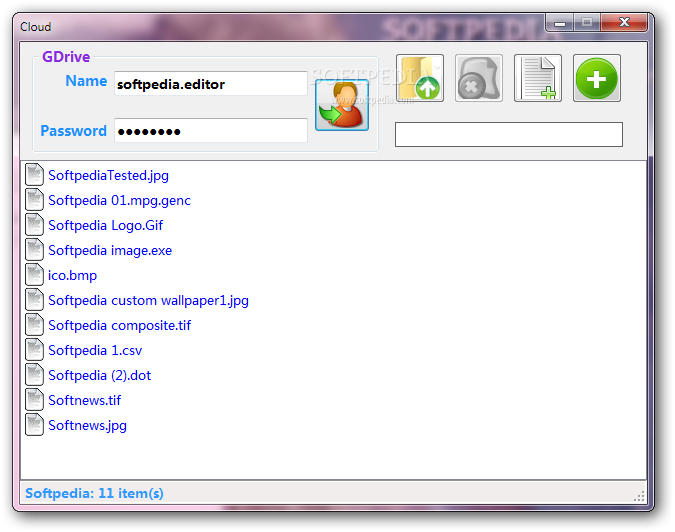Image resolution: width=675 pixels, height=532 pixels.
Task: Click into the Name input field
Action: pyautogui.click(x=211, y=84)
